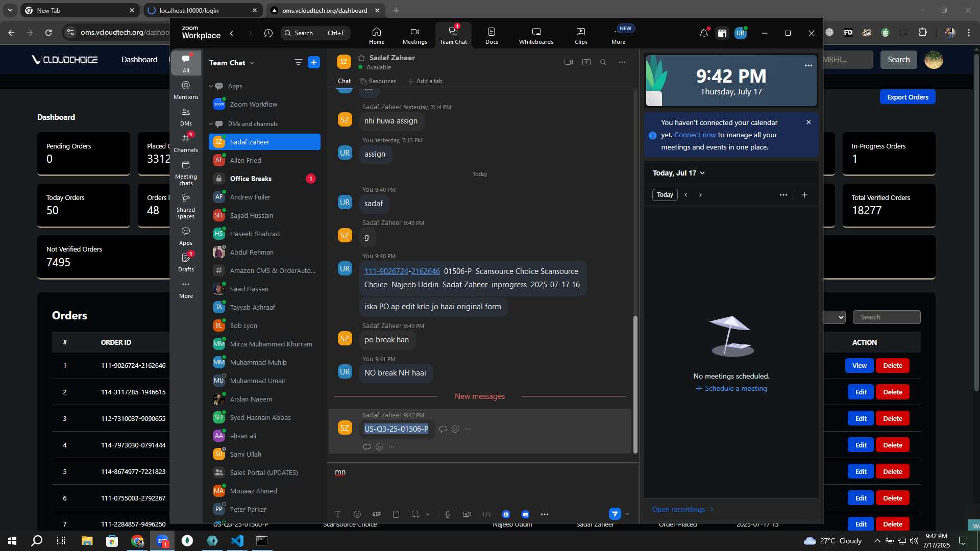
Task: Go back in Zoom navigation
Action: pyautogui.click(x=232, y=33)
